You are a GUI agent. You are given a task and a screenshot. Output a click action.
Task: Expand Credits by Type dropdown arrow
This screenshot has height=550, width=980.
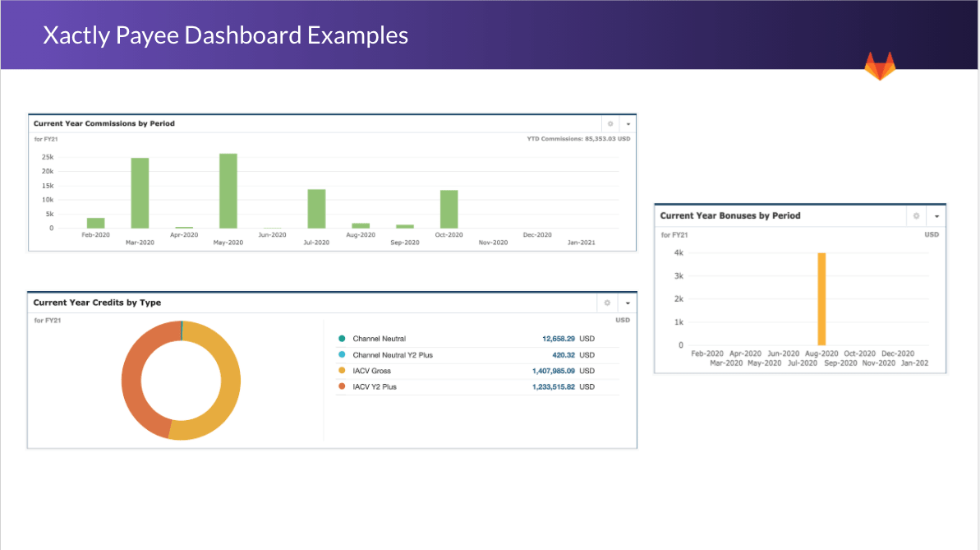pos(627,303)
